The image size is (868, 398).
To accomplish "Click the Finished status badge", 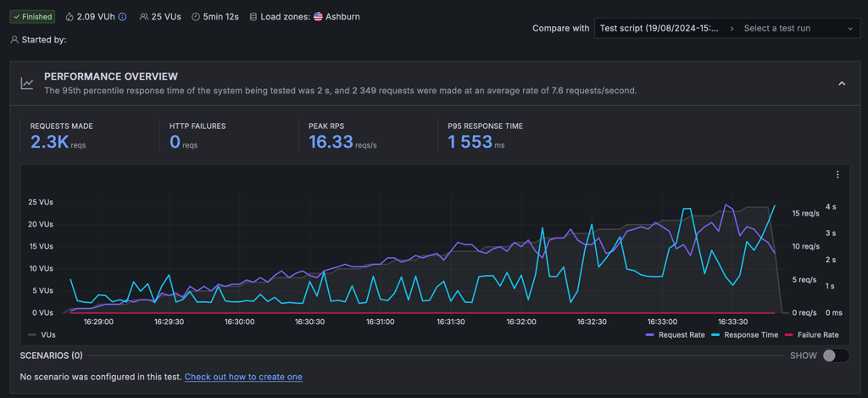I will (33, 17).
